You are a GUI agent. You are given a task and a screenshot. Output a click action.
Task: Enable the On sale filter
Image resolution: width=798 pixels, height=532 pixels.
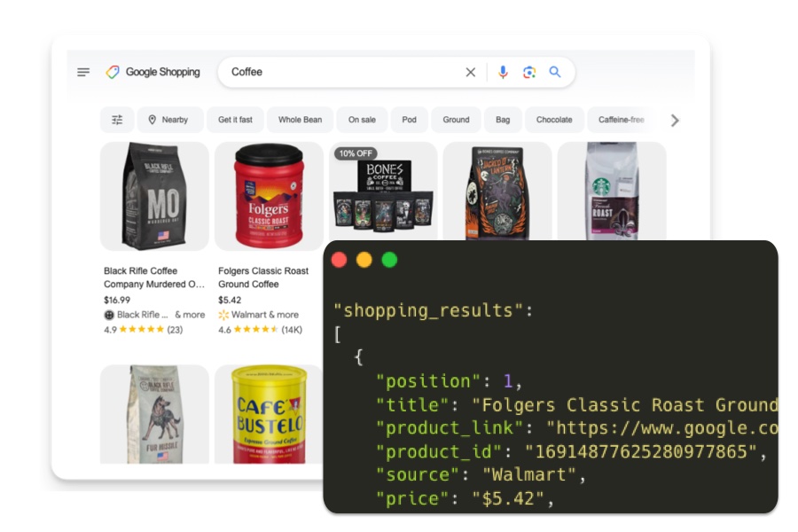pos(361,119)
